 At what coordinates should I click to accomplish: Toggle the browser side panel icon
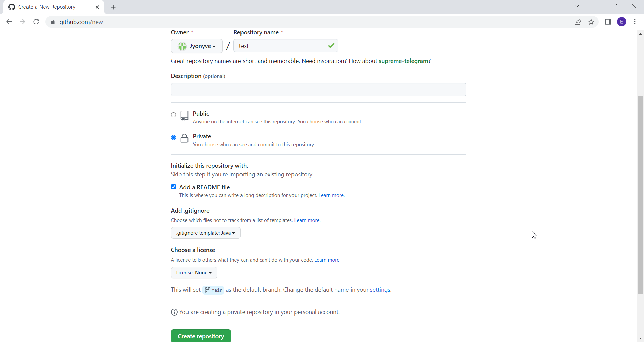(608, 22)
